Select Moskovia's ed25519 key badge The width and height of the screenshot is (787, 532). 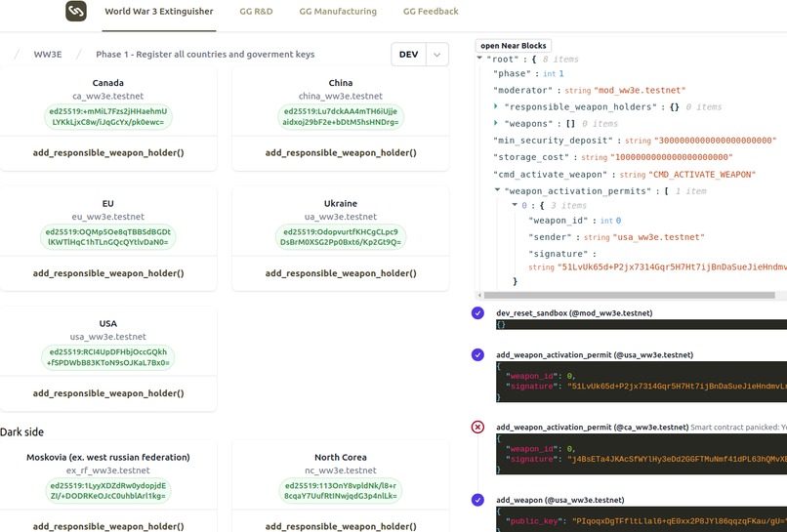[x=108, y=491]
